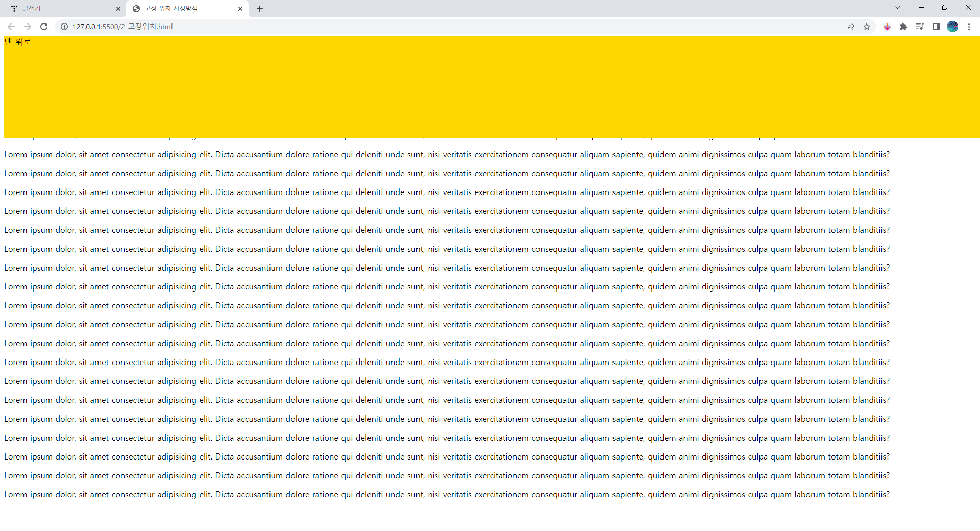Open the media control icon
The width and height of the screenshot is (980, 531).
click(x=920, y=27)
